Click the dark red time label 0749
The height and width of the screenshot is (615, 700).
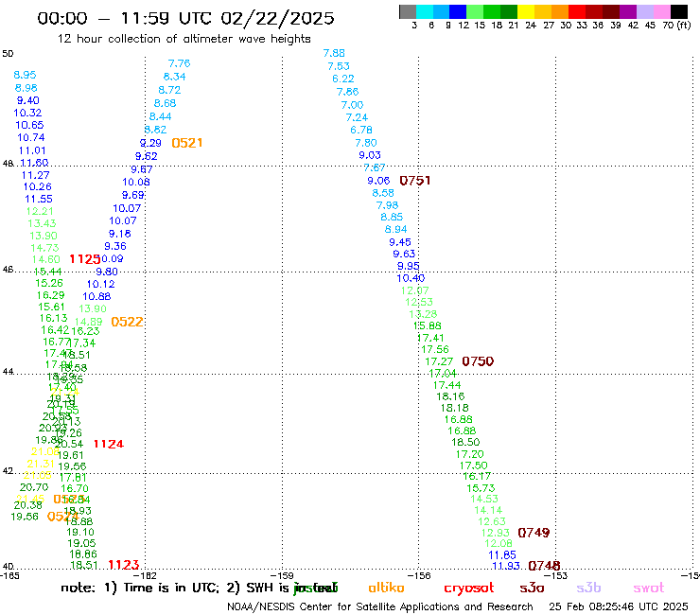point(534,533)
